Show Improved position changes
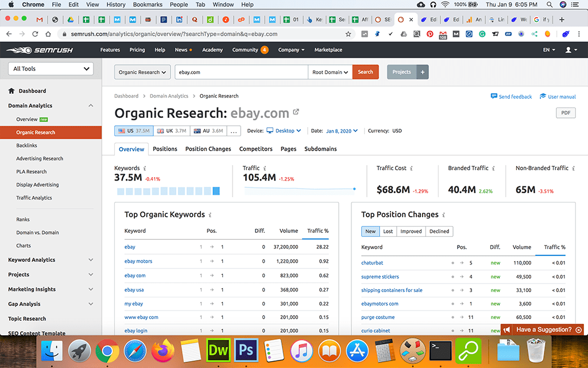This screenshot has width=588, height=368. point(411,231)
